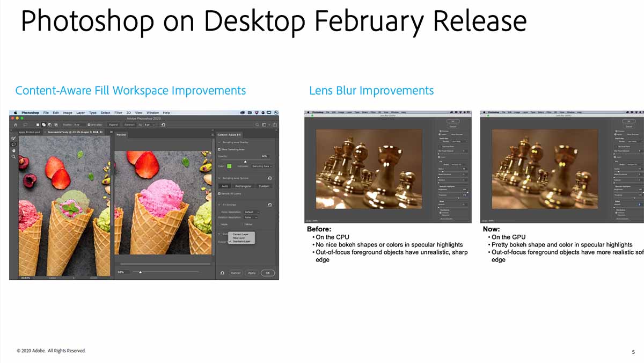Toggle Invert checkbox in Before Lens Blur window

[x=439, y=157]
